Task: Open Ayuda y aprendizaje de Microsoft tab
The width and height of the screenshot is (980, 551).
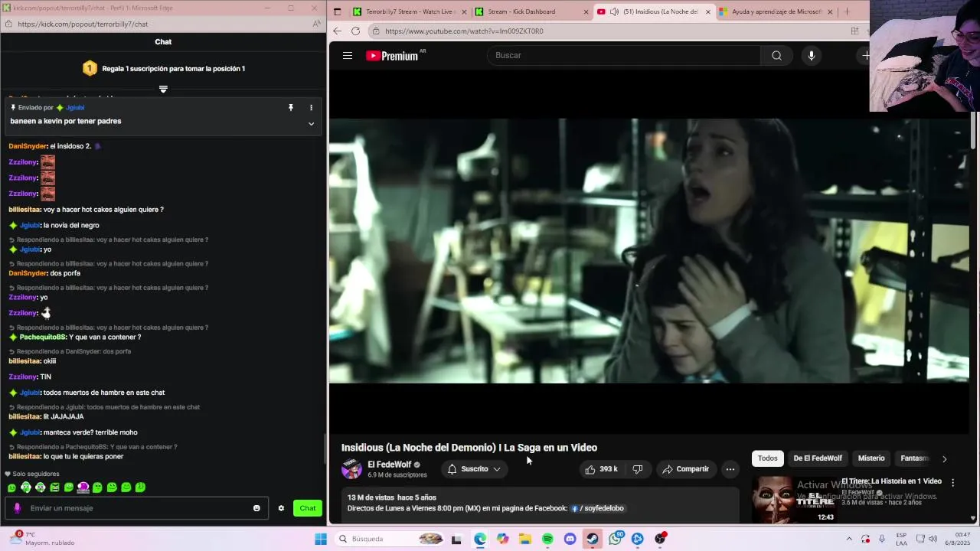Action: click(776, 11)
